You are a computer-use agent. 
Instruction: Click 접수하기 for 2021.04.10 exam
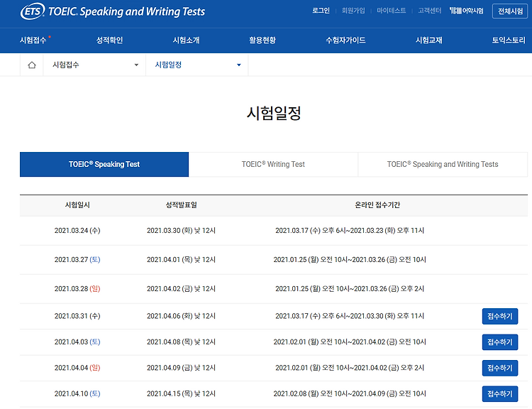500,393
